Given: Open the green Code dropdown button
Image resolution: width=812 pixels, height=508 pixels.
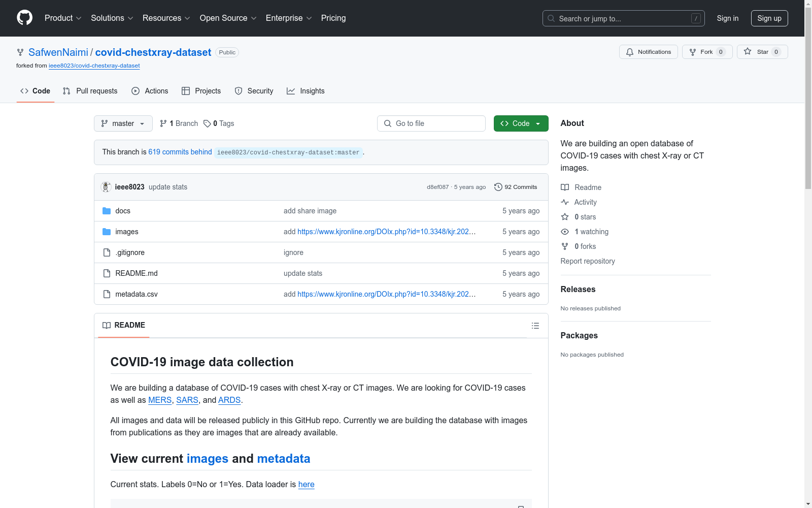Looking at the screenshot, I should tap(521, 123).
